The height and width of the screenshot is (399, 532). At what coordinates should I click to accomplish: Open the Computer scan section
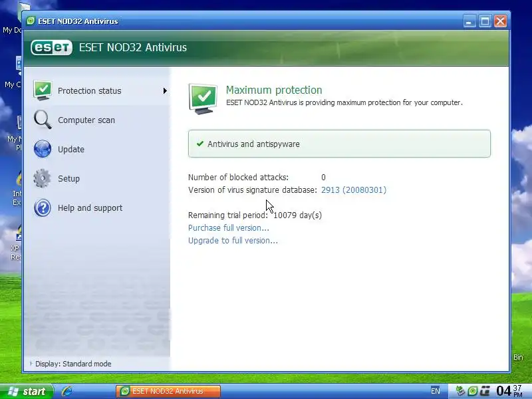click(x=97, y=120)
